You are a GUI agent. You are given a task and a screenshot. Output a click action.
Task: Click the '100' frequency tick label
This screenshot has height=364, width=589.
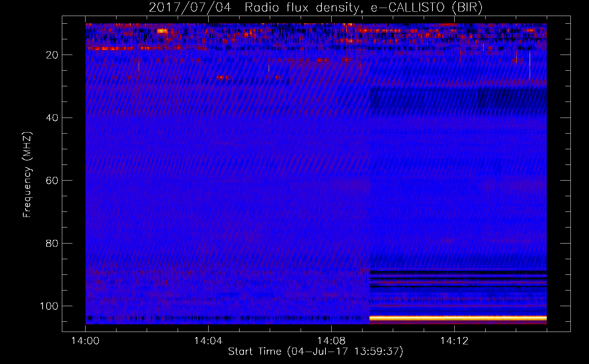pos(49,306)
